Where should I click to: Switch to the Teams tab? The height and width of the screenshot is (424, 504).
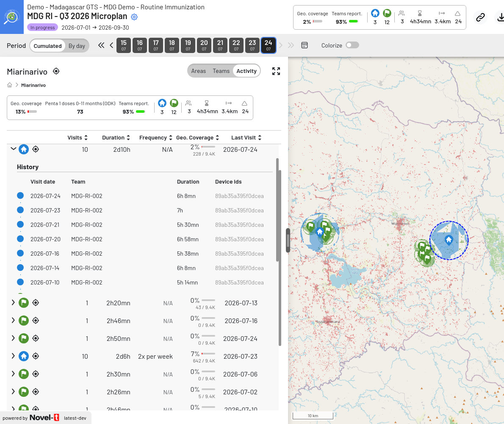[x=221, y=71]
